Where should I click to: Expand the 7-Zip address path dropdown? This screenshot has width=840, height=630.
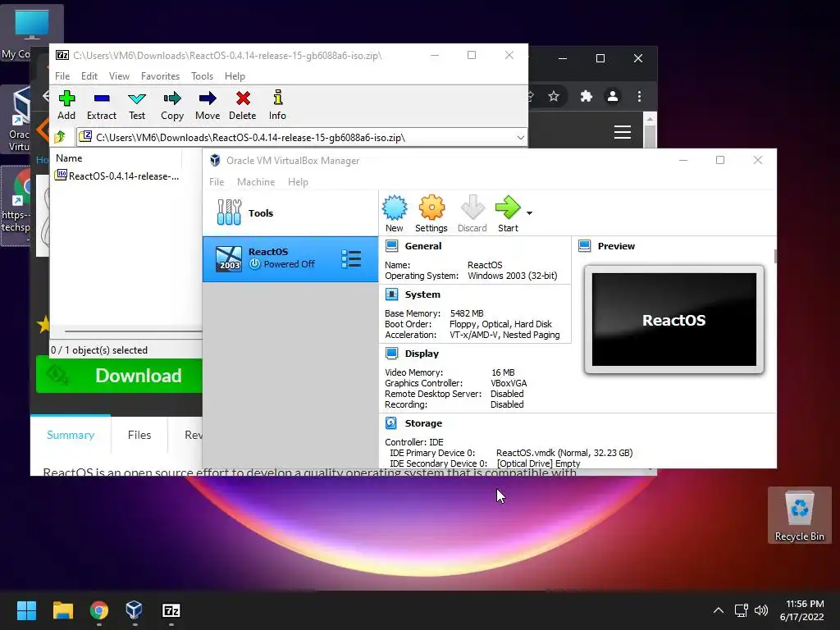520,138
